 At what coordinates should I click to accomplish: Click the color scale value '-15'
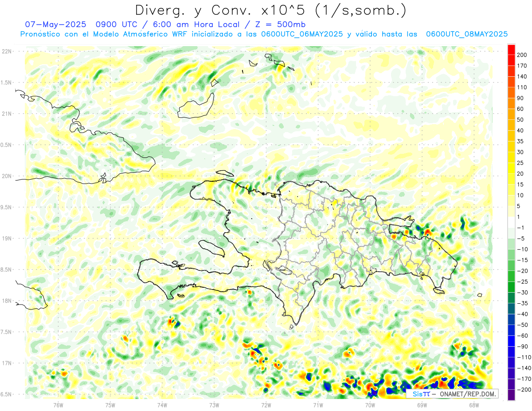(524, 260)
